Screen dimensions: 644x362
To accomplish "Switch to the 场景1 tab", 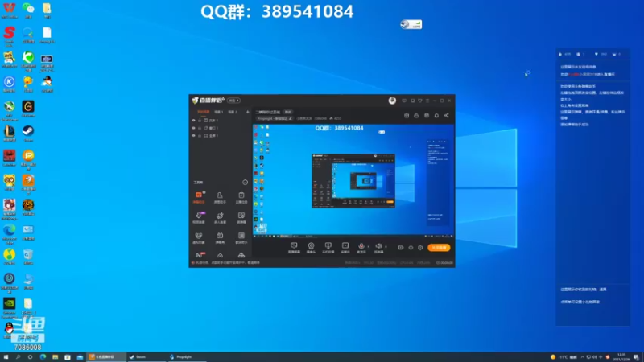I will 218,112.
